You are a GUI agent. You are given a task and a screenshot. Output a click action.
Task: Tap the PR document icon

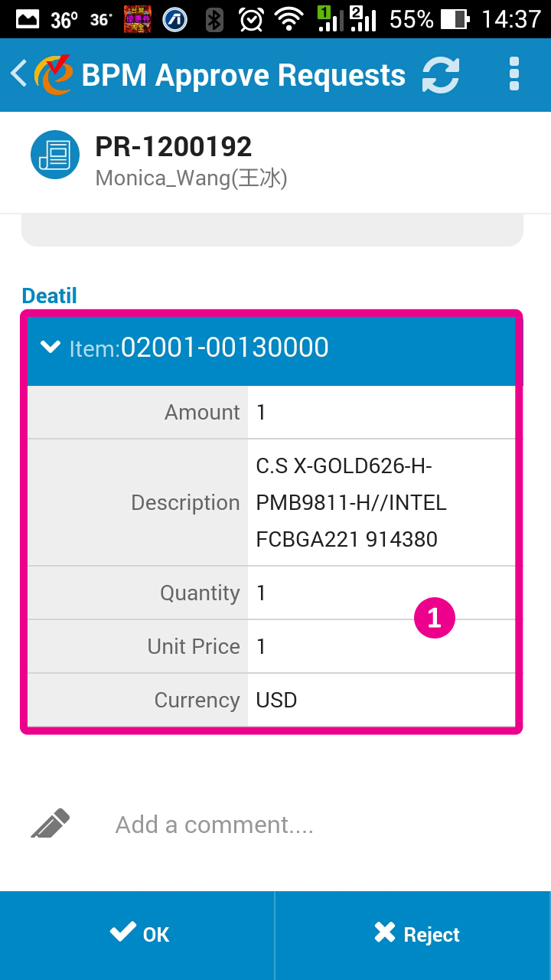(x=55, y=155)
